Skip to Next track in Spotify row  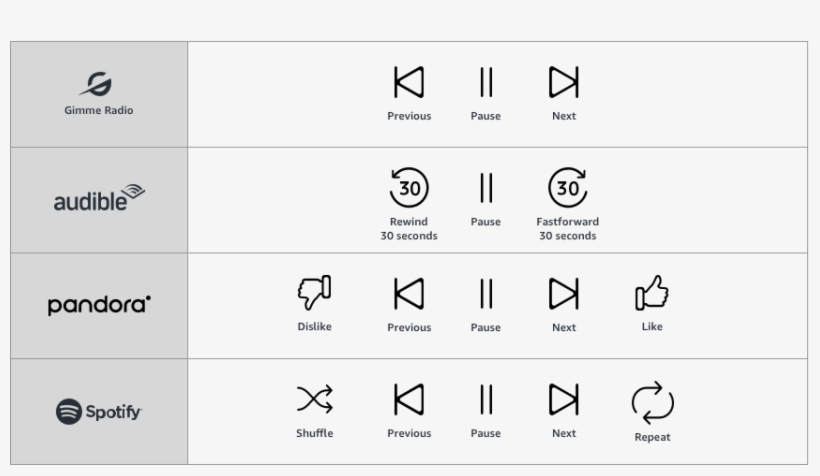tap(564, 399)
